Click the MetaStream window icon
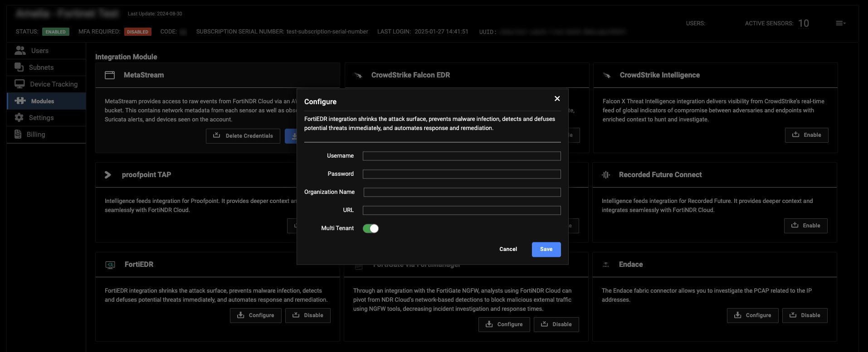This screenshot has width=868, height=352. pos(110,75)
